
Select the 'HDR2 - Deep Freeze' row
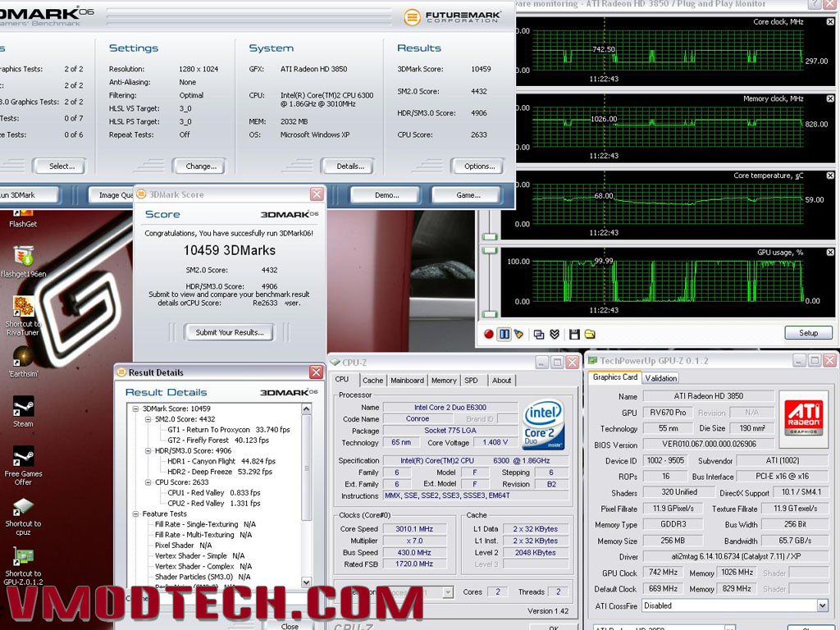click(220, 472)
